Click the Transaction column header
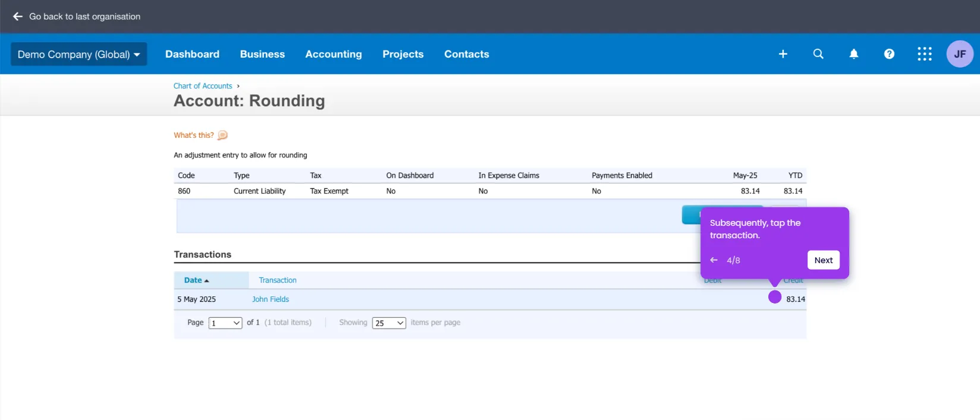 [278, 280]
